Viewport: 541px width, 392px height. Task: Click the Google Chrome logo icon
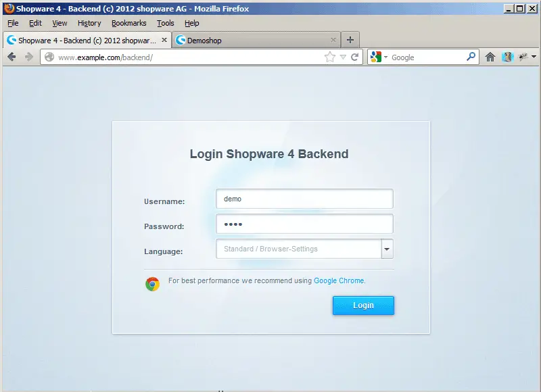(152, 284)
